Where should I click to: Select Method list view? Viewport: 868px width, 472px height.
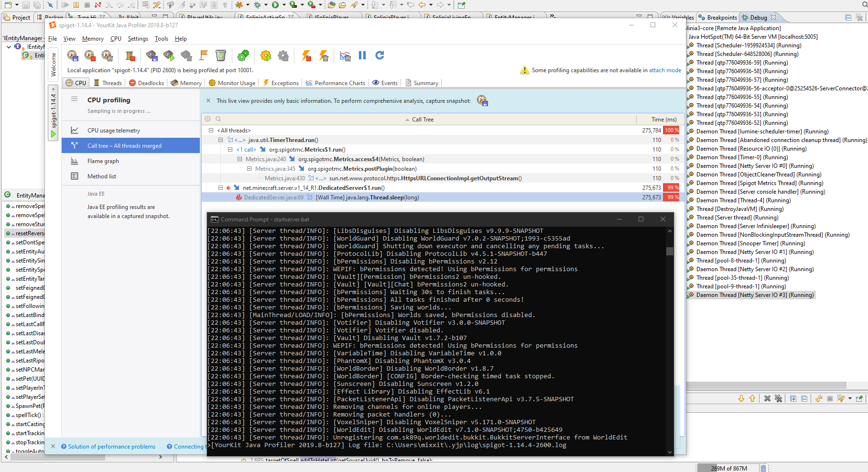point(130,176)
